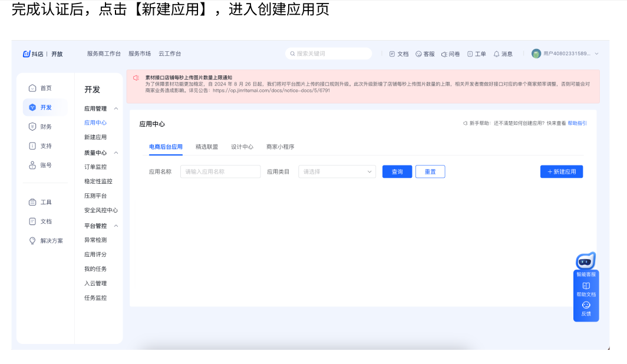
Task: Open the 首页 sidebar item
Action: (40, 88)
